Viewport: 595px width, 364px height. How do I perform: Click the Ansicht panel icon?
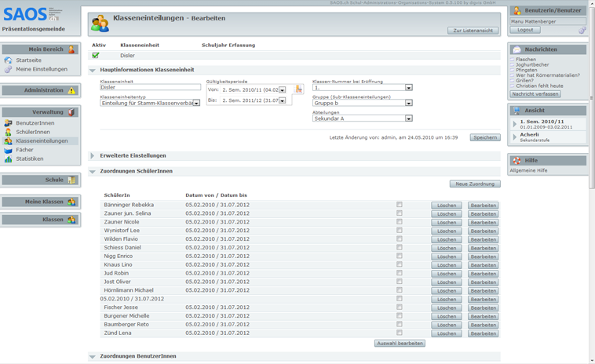(x=517, y=111)
